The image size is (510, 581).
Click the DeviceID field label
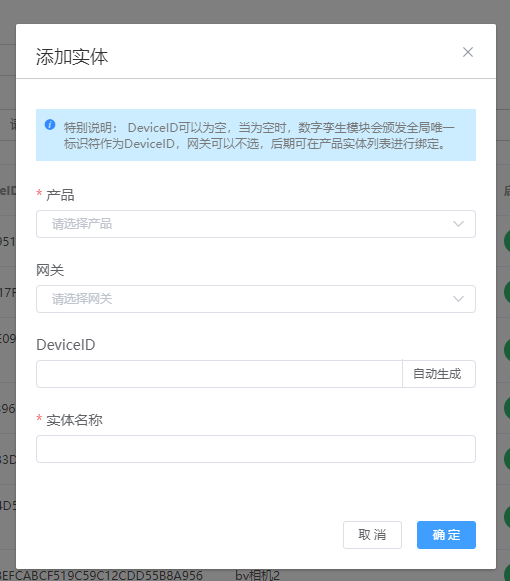(66, 345)
